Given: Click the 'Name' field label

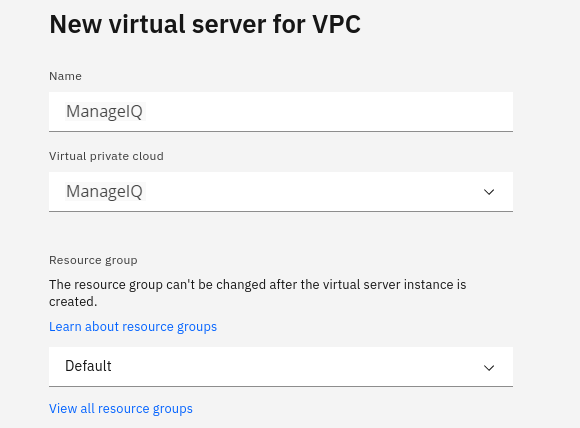Looking at the screenshot, I should [x=65, y=76].
